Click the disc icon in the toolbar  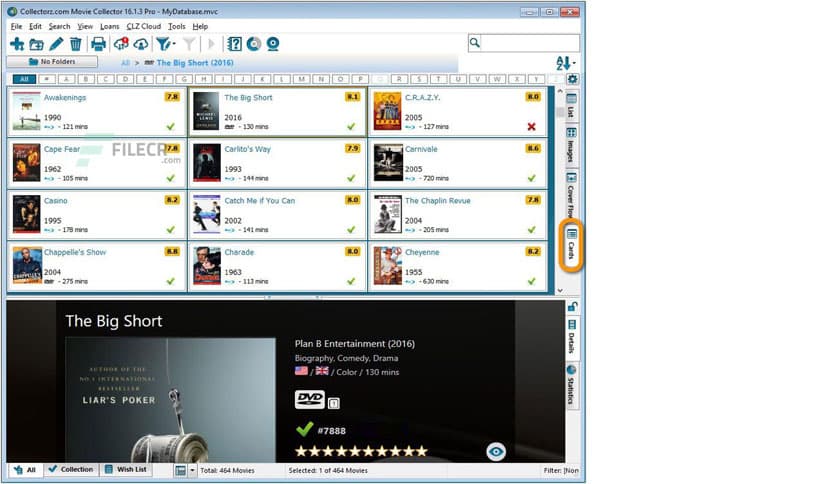point(254,44)
